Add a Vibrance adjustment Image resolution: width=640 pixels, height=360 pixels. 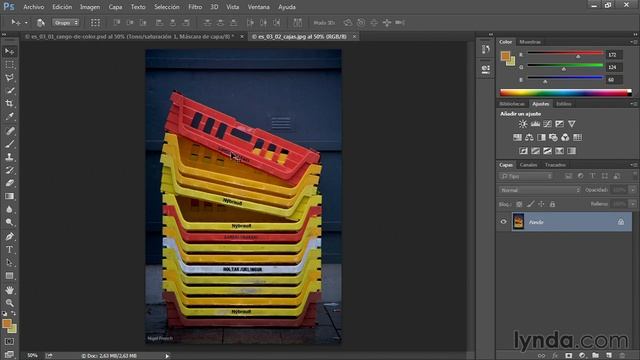click(571, 124)
